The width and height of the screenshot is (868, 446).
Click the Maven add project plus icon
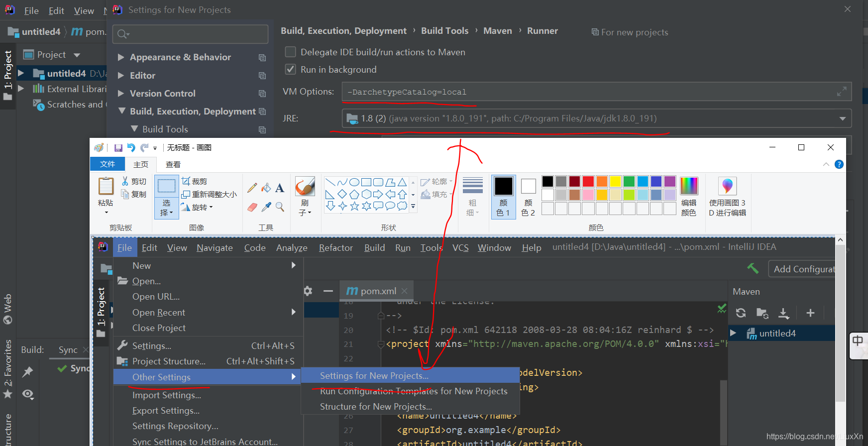point(810,313)
